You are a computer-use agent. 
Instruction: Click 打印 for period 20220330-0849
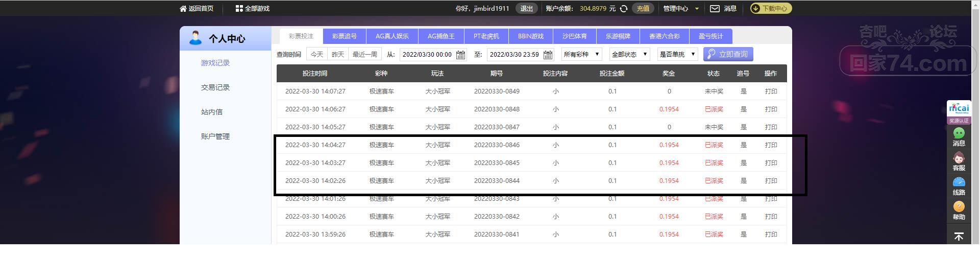coord(771,91)
